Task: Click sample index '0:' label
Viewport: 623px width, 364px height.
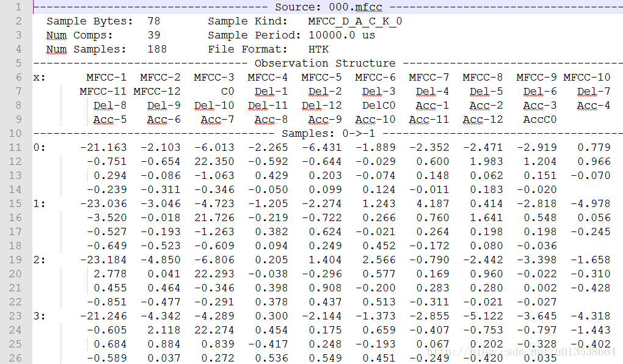Action: coord(39,148)
